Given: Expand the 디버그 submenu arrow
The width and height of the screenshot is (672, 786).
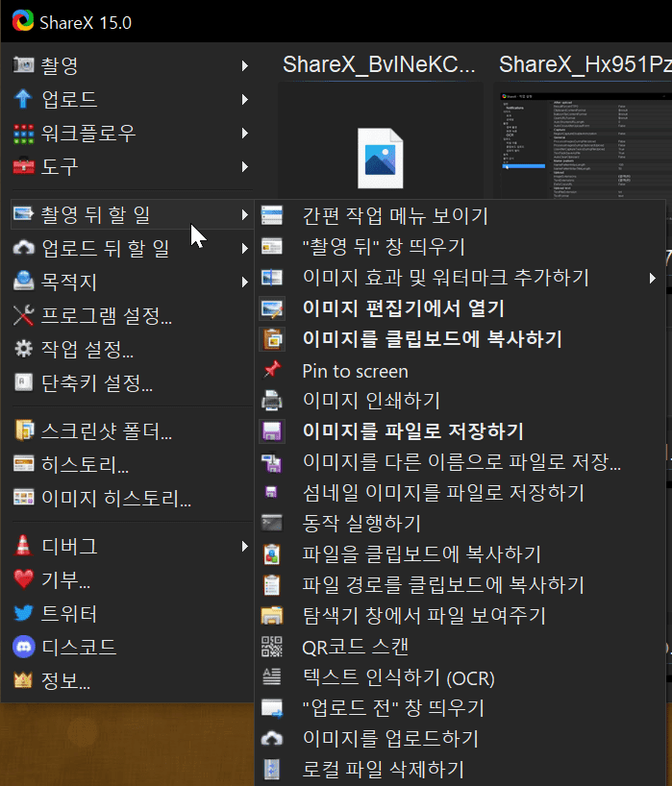Looking at the screenshot, I should click(x=245, y=546).
